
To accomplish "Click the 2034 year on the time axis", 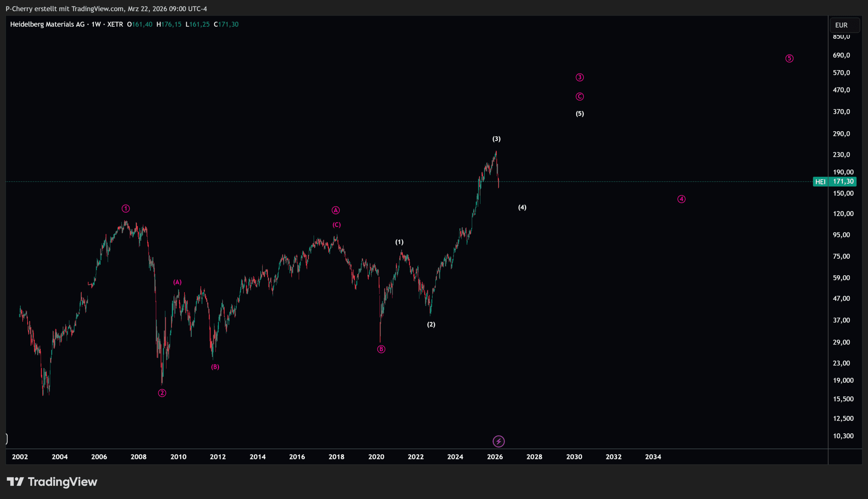I will [x=653, y=457].
